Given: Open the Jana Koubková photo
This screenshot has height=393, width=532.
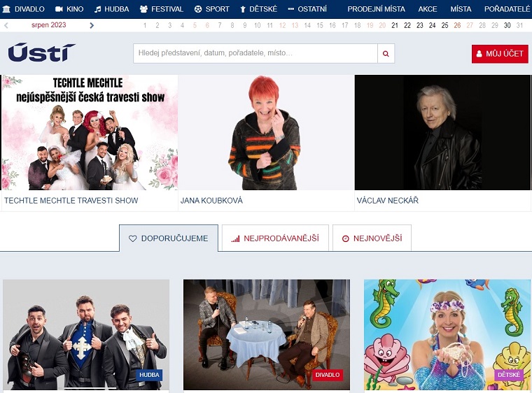Looking at the screenshot, I should [x=266, y=132].
